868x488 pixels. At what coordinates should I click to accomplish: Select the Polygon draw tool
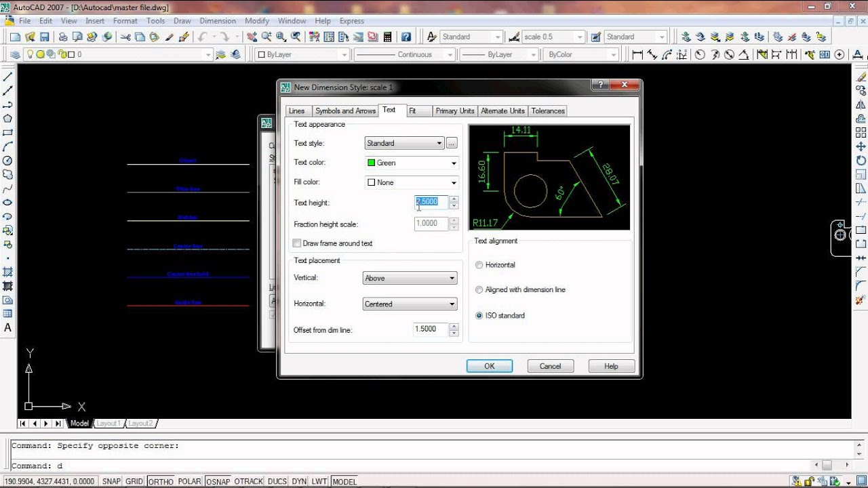coord(8,119)
